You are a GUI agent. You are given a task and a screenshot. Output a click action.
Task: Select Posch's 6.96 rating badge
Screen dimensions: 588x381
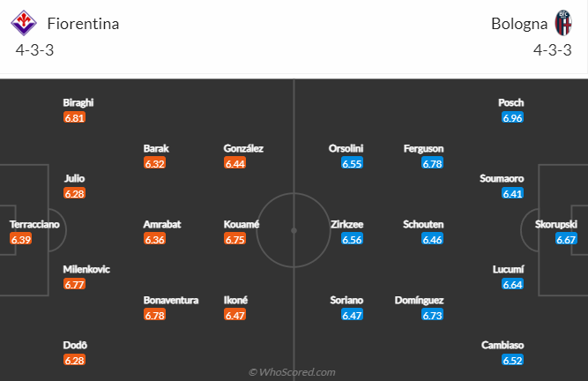tap(512, 117)
